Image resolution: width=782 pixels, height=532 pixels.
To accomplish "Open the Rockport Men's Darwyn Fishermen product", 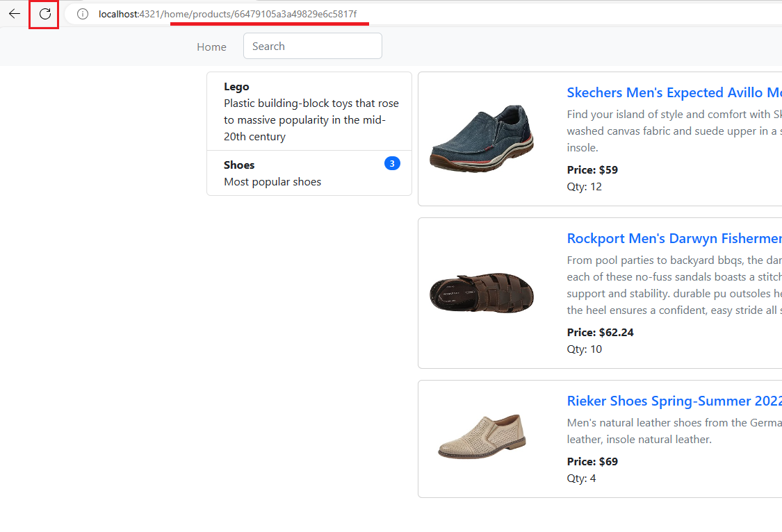I will (674, 239).
